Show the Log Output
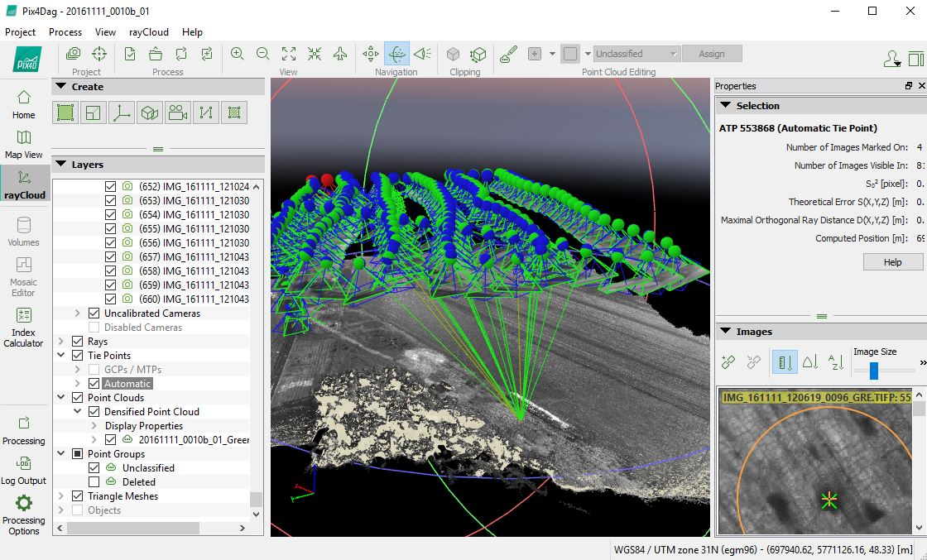The height and width of the screenshot is (560, 927). pyautogui.click(x=24, y=471)
